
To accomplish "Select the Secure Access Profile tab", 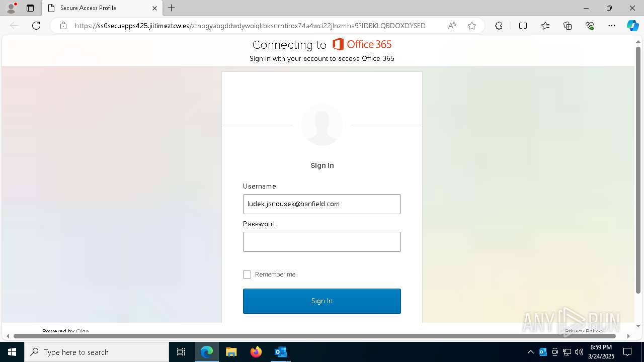I will (x=102, y=8).
